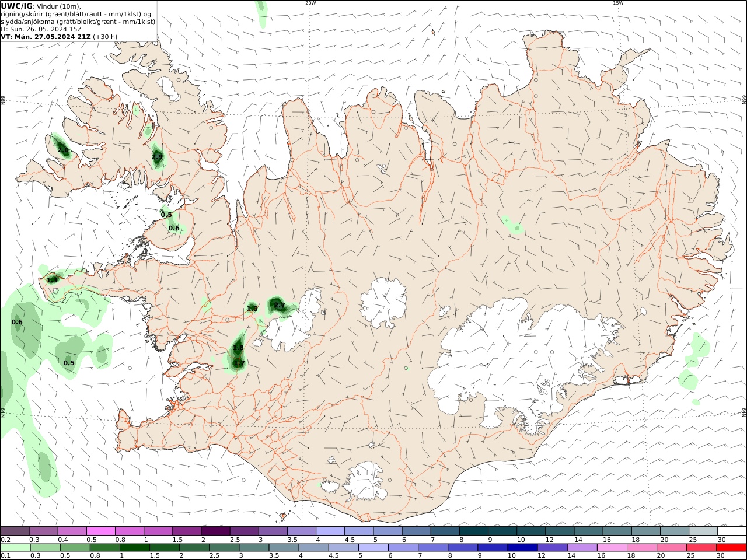Pick the bright magenta swatch between 0.5 and 0.8
Image resolution: width=747 pixels, height=560 pixels.
click(x=101, y=531)
